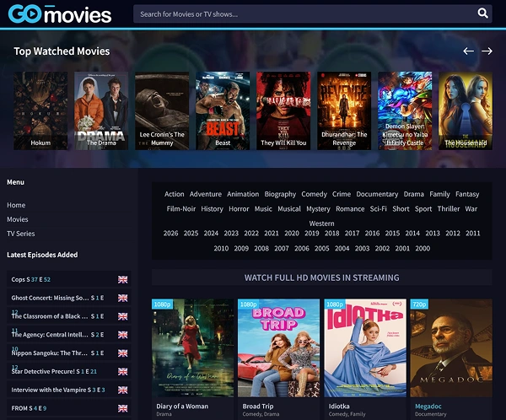This screenshot has height=420, width=506.
Task: Filter by Mystery genre
Action: tap(318, 209)
